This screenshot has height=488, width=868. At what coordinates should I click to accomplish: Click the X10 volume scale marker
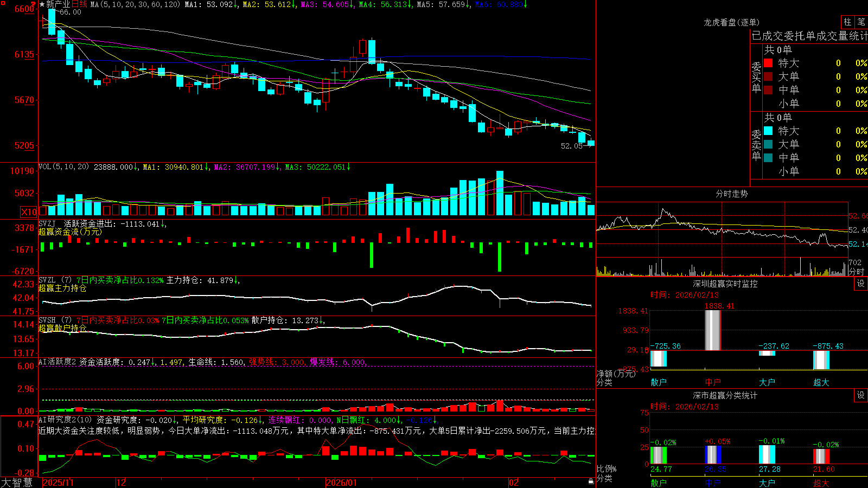pos(29,211)
